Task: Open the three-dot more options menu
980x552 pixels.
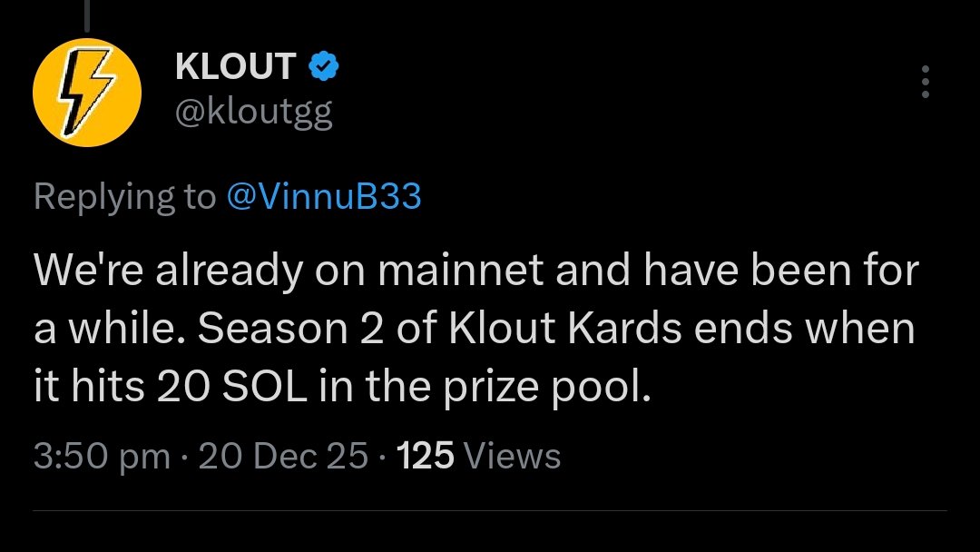Action: click(x=925, y=82)
